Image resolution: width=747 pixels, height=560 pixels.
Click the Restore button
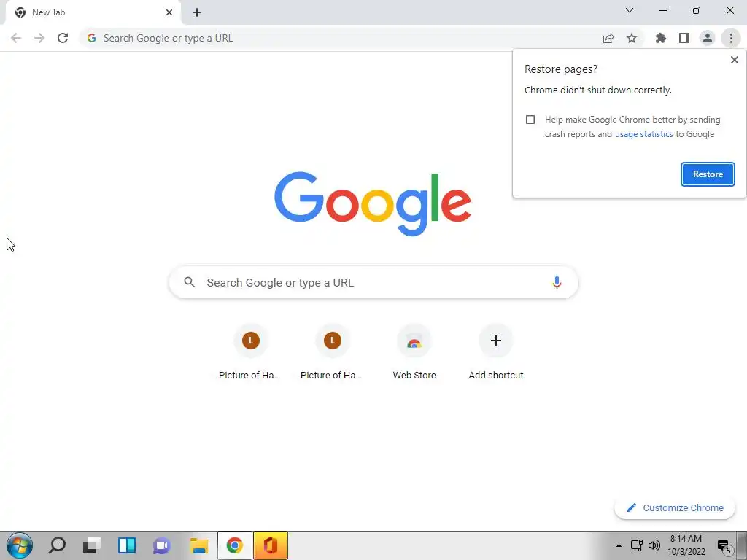[708, 174]
